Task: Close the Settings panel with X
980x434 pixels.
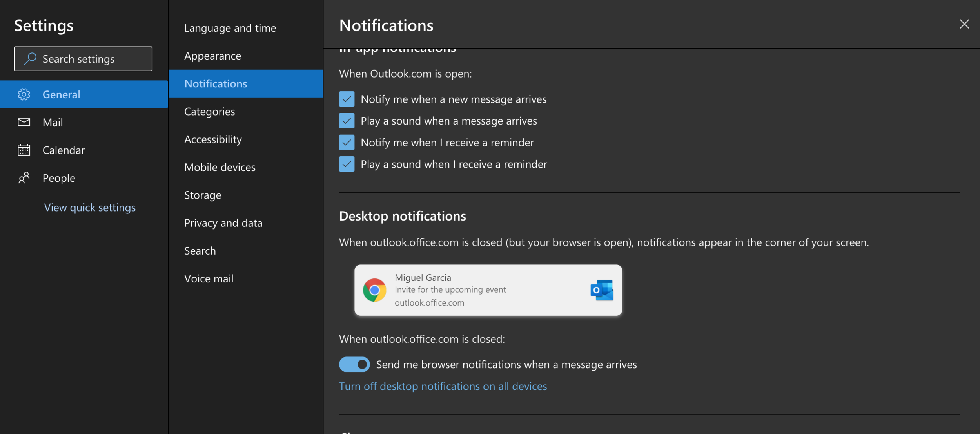Action: [964, 24]
